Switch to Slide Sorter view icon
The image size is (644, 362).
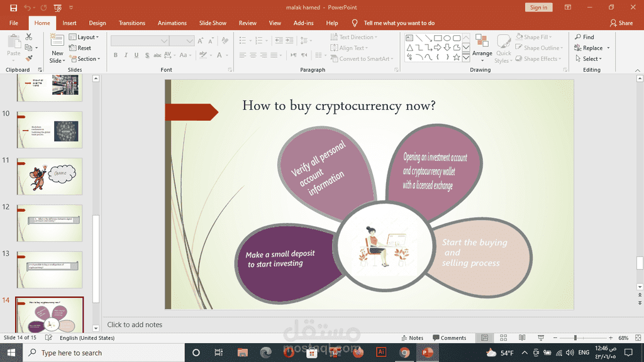(503, 337)
